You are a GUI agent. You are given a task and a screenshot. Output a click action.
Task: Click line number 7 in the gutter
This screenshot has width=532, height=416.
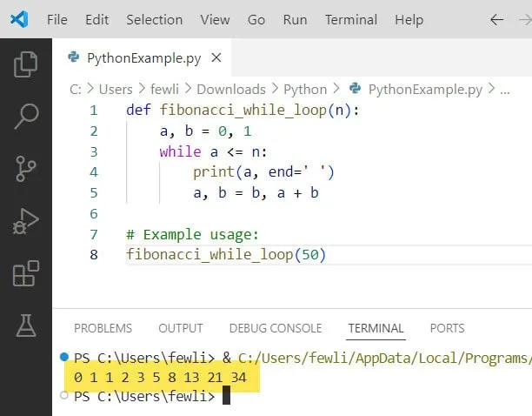pyautogui.click(x=95, y=234)
